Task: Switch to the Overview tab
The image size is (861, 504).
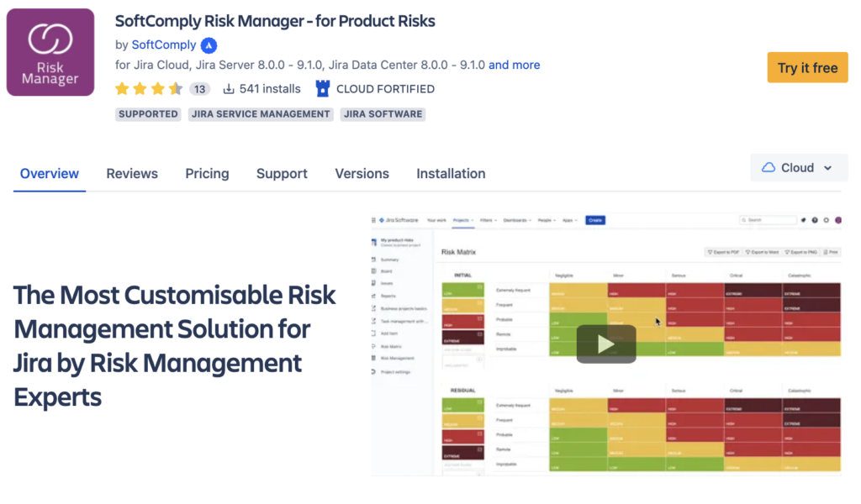Action: point(50,174)
